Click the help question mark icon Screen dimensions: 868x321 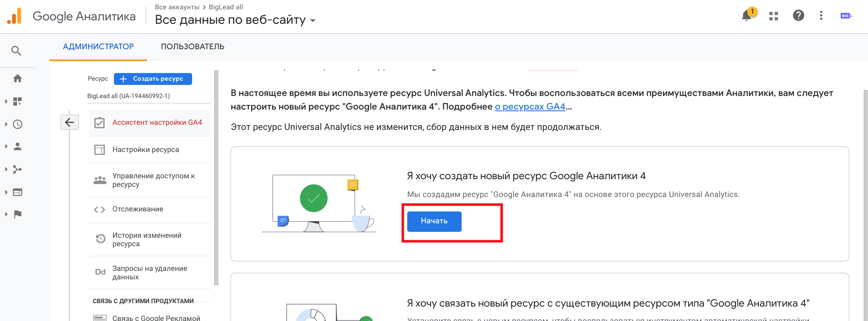pyautogui.click(x=798, y=16)
